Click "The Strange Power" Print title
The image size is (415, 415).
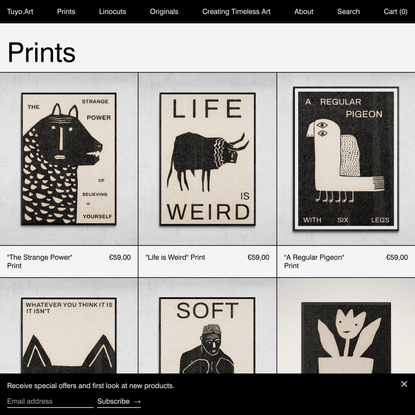click(x=40, y=261)
